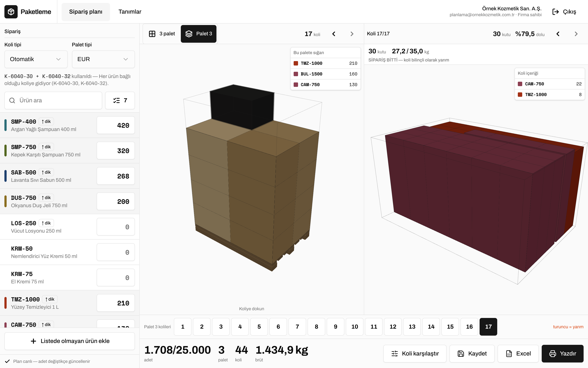Image resolution: width=588 pixels, height=368 pixels.
Task: Open the Palet tipi EUR dropdown
Action: pos(103,59)
